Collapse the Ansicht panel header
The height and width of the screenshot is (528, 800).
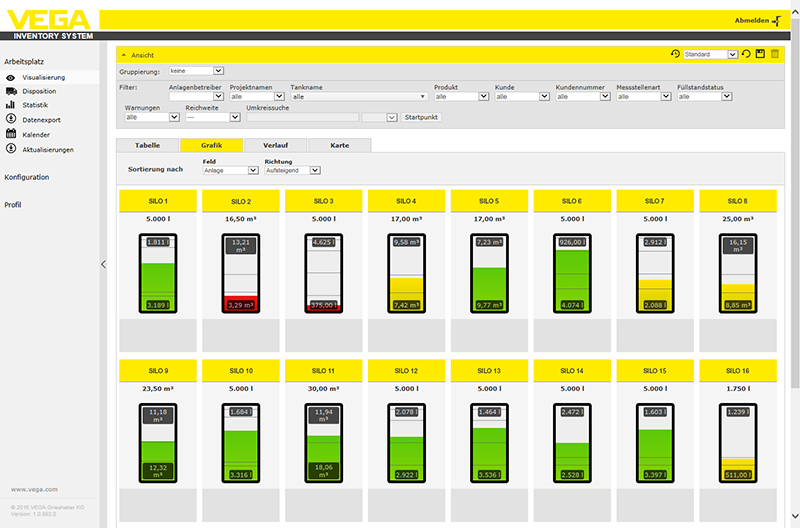123,54
